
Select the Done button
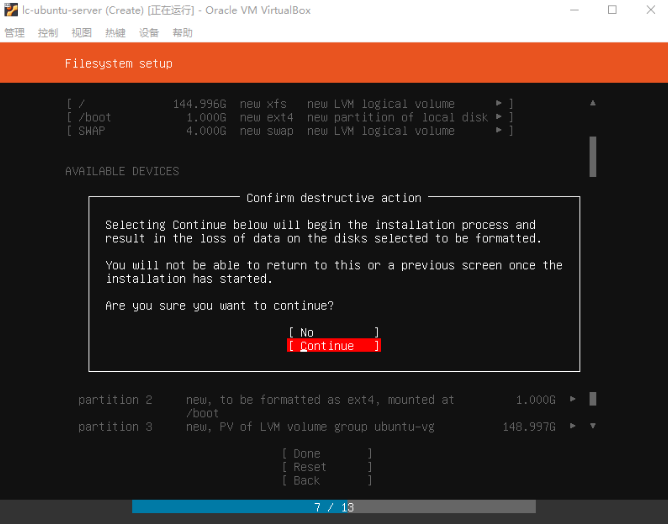pyautogui.click(x=327, y=454)
